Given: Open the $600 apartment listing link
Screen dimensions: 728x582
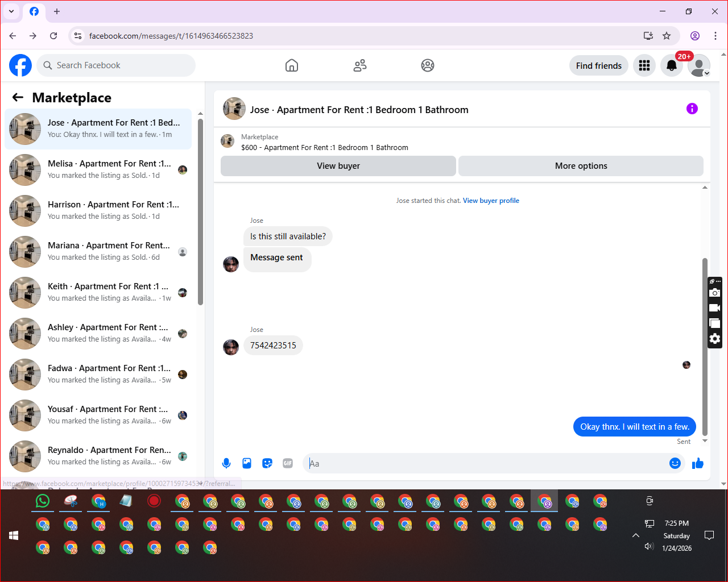Looking at the screenshot, I should (x=325, y=147).
